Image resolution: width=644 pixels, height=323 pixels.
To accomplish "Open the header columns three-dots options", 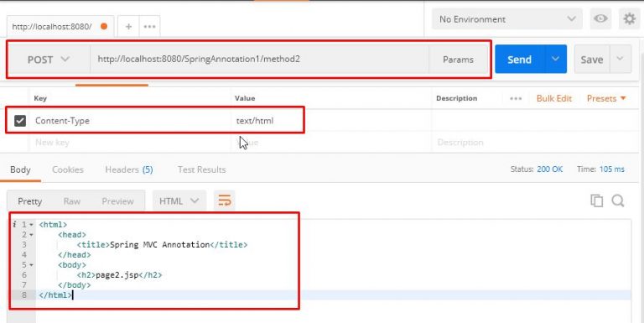I will click(x=516, y=99).
